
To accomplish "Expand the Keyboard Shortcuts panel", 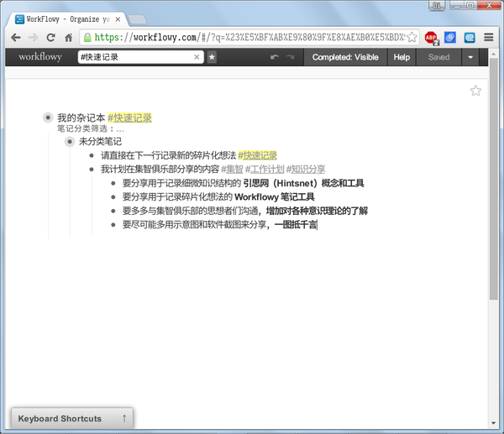I will click(x=72, y=418).
